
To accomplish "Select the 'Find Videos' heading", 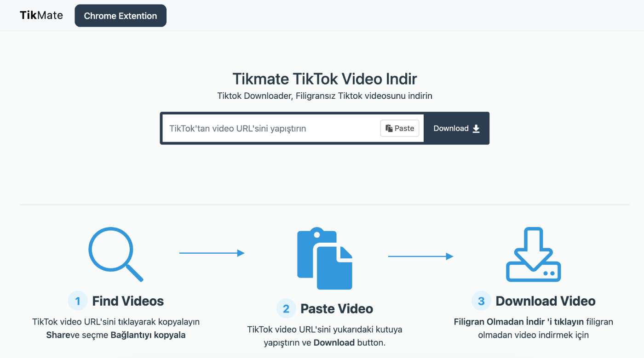I will pyautogui.click(x=128, y=301).
